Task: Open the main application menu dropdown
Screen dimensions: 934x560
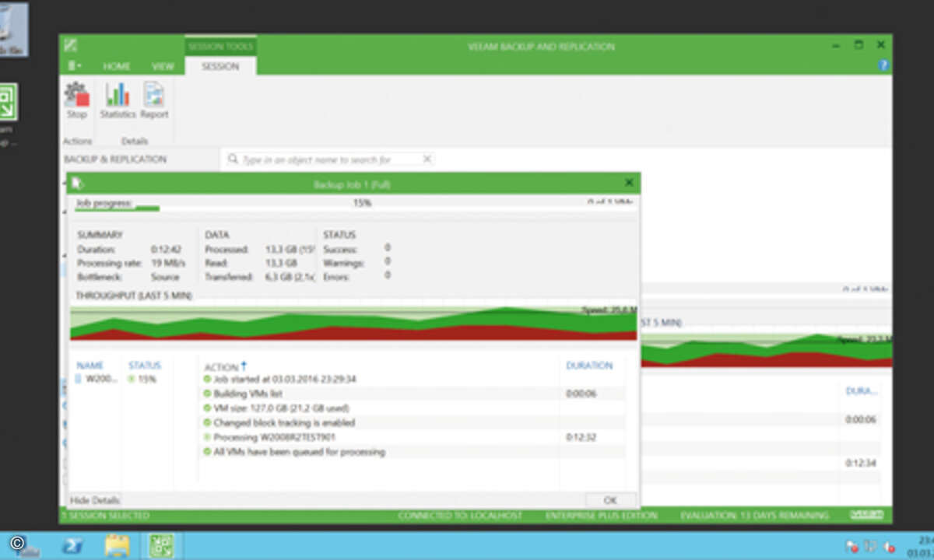Action: (74, 66)
